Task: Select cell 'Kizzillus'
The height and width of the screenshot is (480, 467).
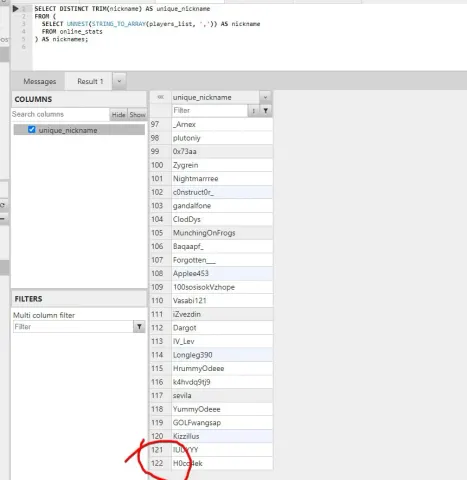Action: (222, 436)
